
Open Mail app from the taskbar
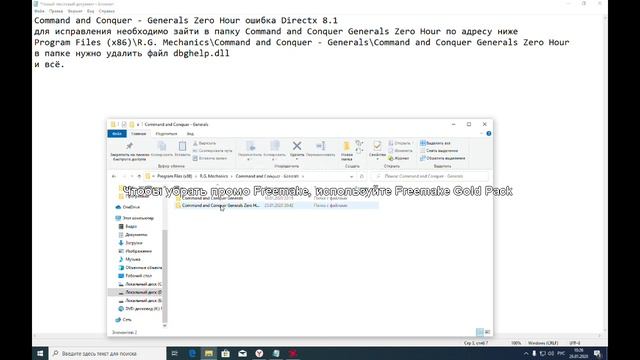242,353
